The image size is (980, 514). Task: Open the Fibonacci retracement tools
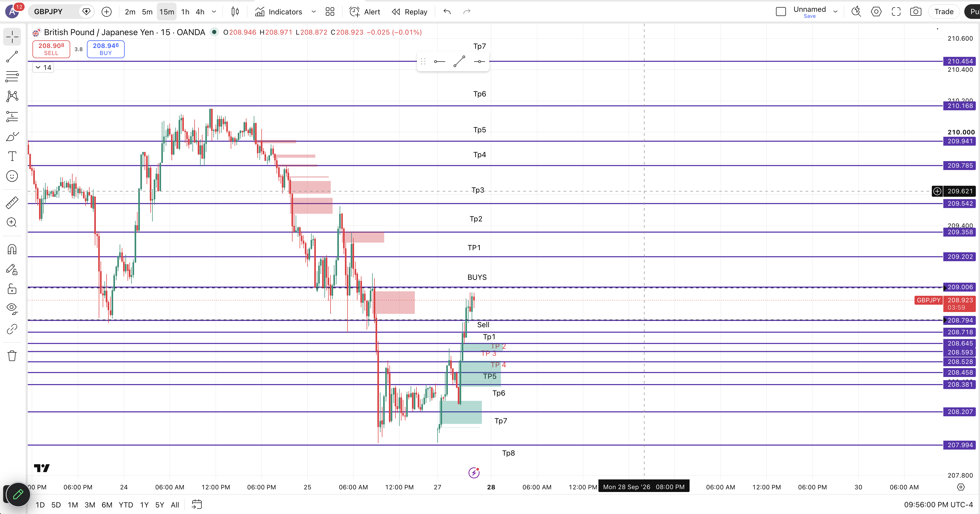[12, 76]
